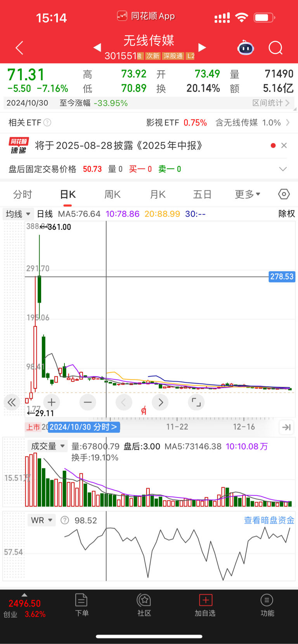This screenshot has height=644, width=298.
Task: Tap the 11-22 date axis label
Action: (177, 427)
